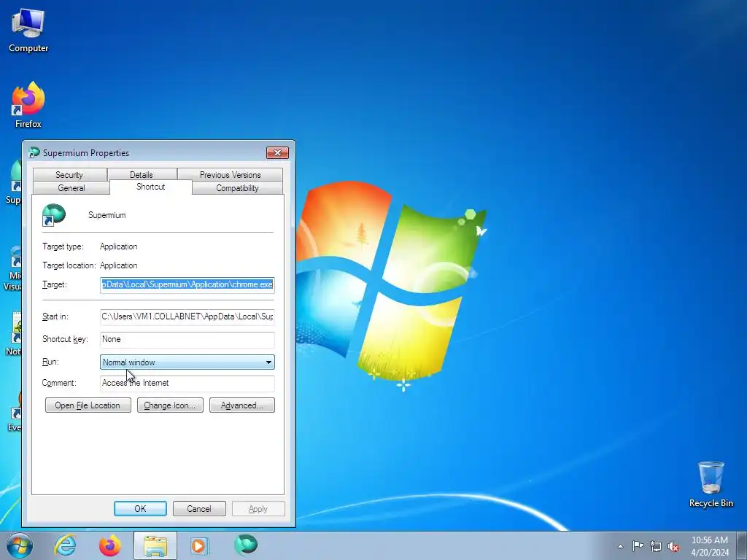747x560 pixels.
Task: Open the Advanced shortcut options
Action: (242, 405)
